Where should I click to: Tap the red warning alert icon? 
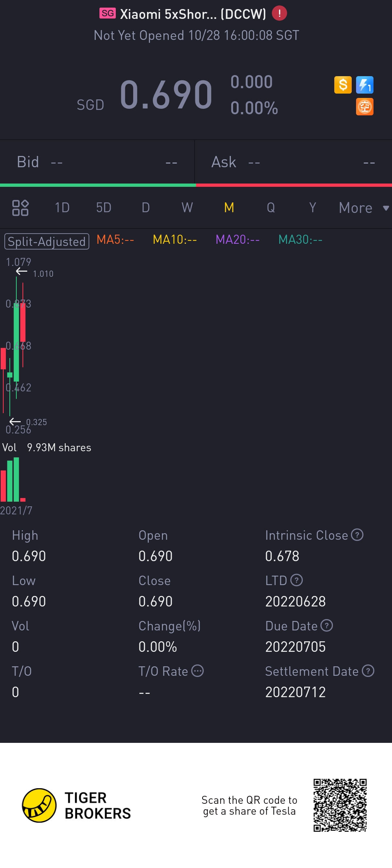point(279,14)
